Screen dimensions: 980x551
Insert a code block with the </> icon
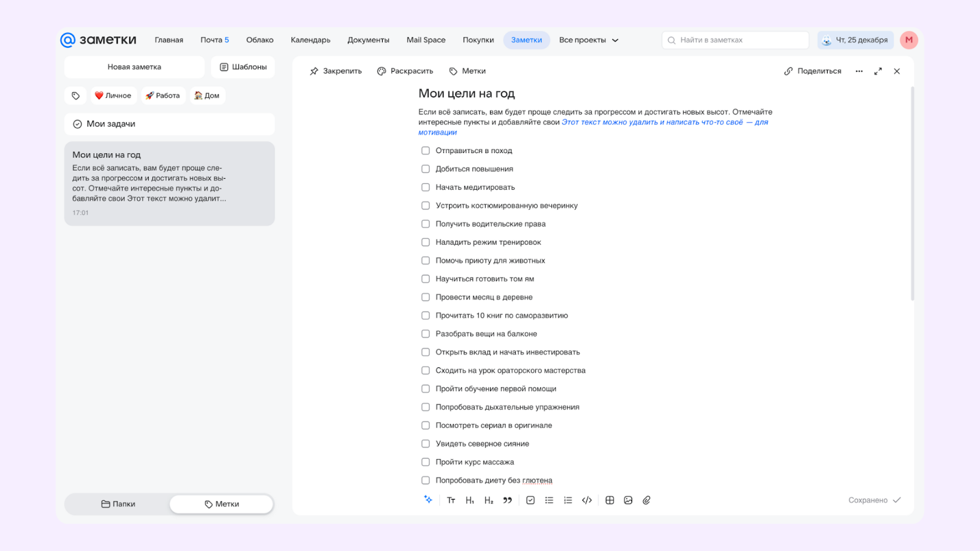pos(586,500)
